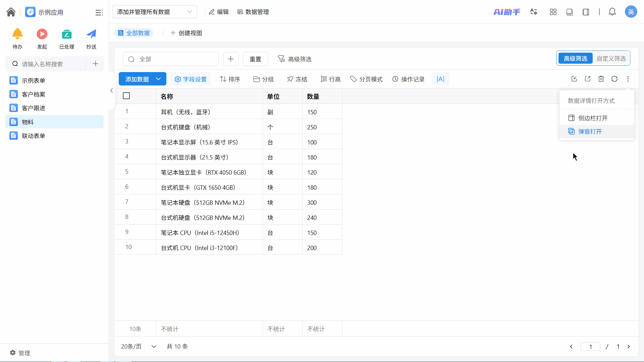644x362 pixels.
Task: Open the language translate icon
Action: point(534,12)
